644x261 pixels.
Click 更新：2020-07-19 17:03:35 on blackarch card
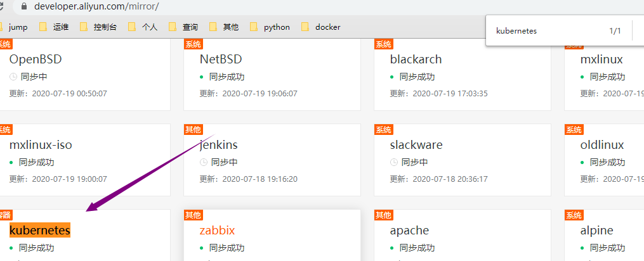438,94
